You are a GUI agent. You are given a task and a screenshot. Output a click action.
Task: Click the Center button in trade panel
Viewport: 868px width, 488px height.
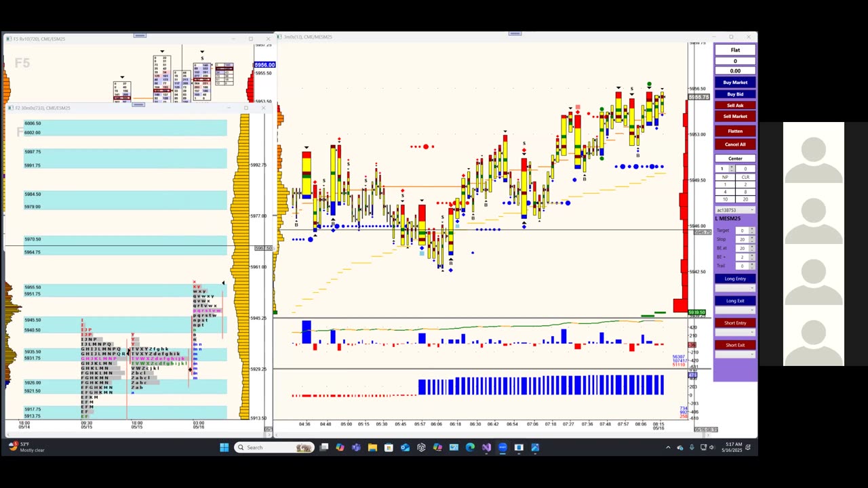(x=735, y=159)
